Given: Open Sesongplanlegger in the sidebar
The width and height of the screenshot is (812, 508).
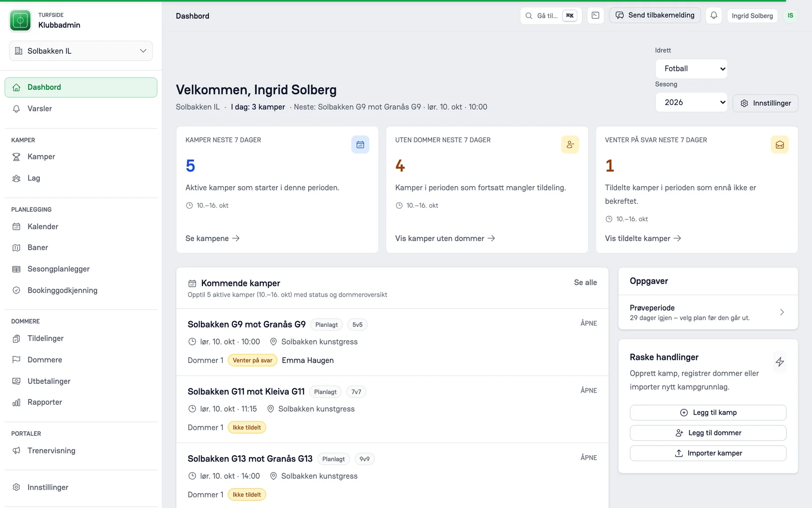Looking at the screenshot, I should [81, 269].
